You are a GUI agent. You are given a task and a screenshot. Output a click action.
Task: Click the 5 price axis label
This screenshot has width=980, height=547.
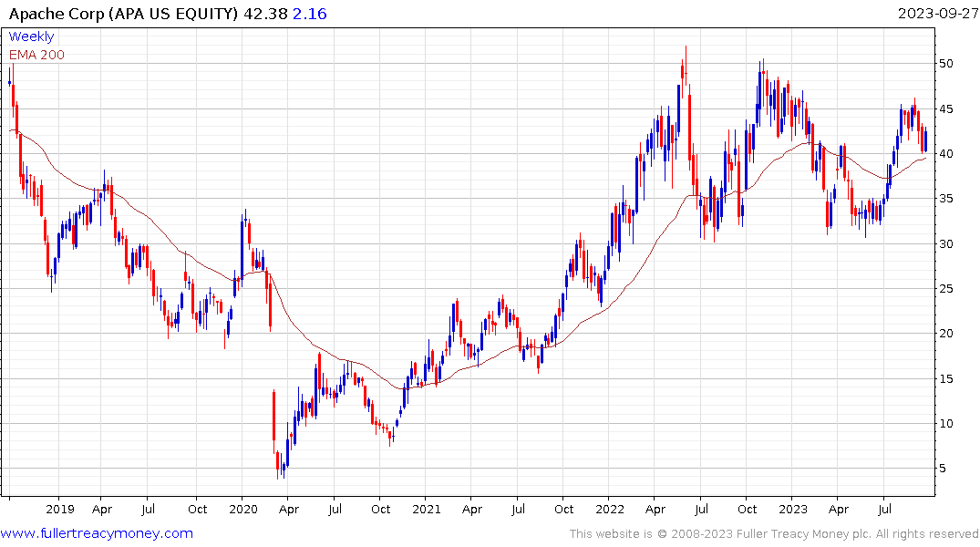[x=942, y=469]
